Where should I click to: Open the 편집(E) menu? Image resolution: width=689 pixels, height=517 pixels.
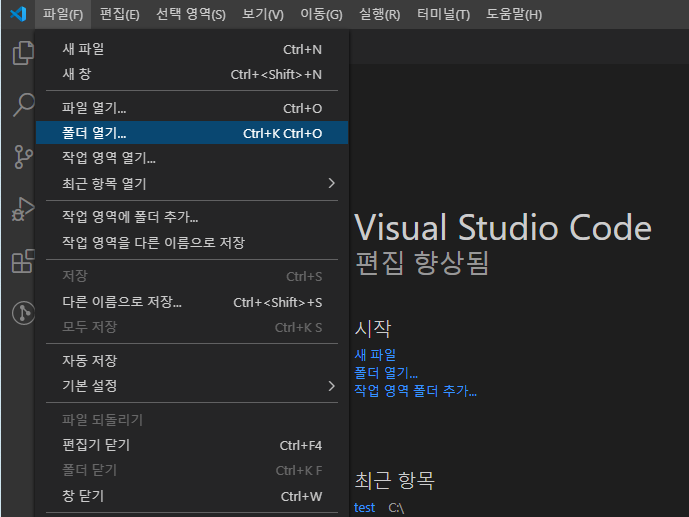click(x=120, y=14)
